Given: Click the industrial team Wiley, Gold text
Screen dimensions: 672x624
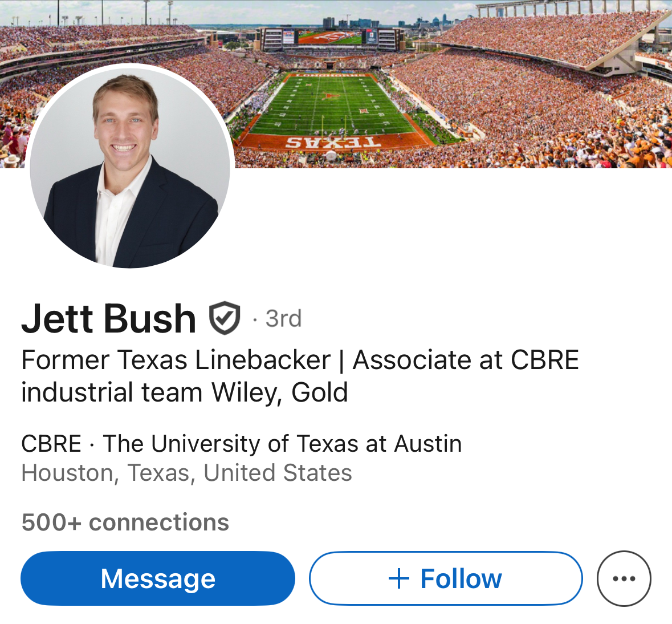Looking at the screenshot, I should pos(184,392).
